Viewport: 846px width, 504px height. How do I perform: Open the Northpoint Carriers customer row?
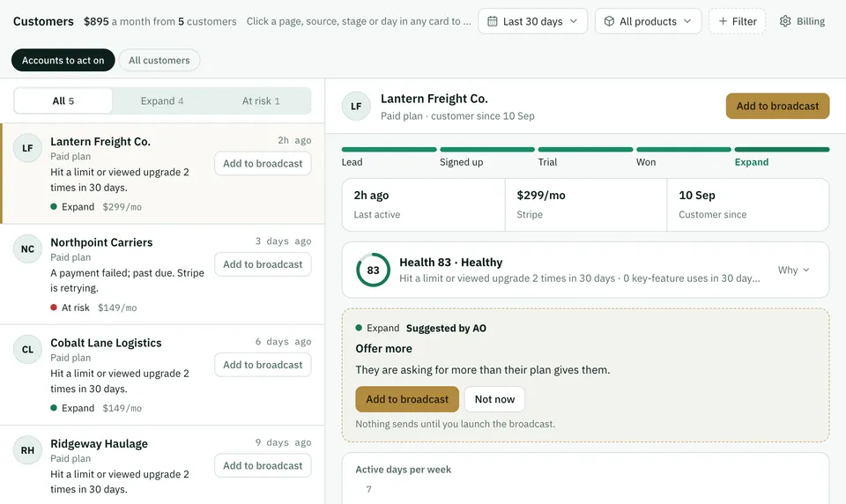[162, 274]
